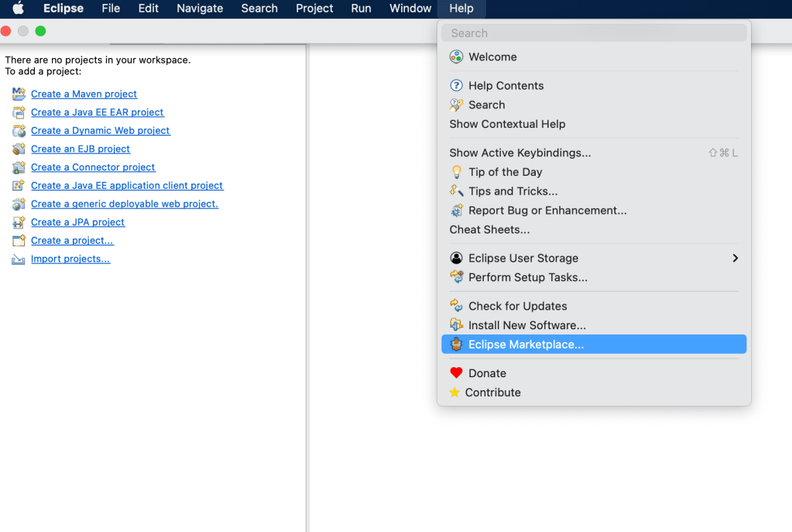
Task: Open the Create a project... link
Action: [72, 241]
